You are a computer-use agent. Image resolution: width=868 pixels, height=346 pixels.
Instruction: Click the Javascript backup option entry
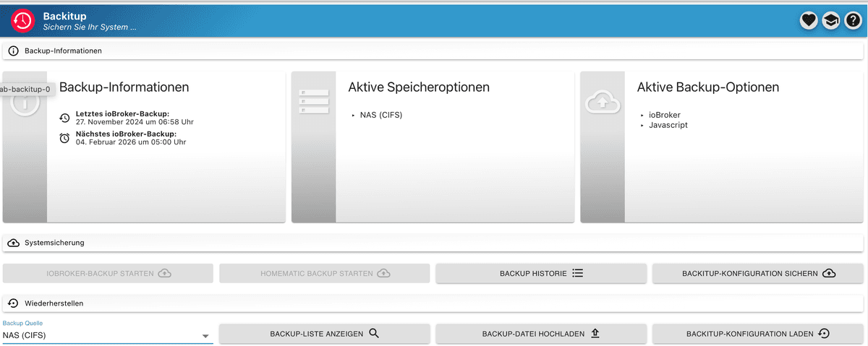tap(668, 125)
